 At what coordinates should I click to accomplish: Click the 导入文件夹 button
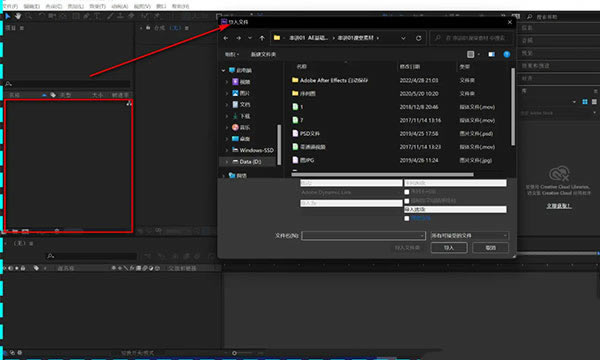408,248
